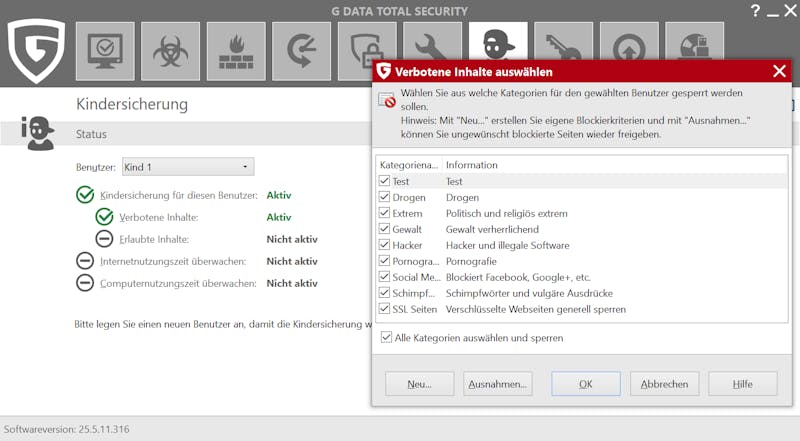
Task: Uncheck the Social Media category
Action: [385, 277]
